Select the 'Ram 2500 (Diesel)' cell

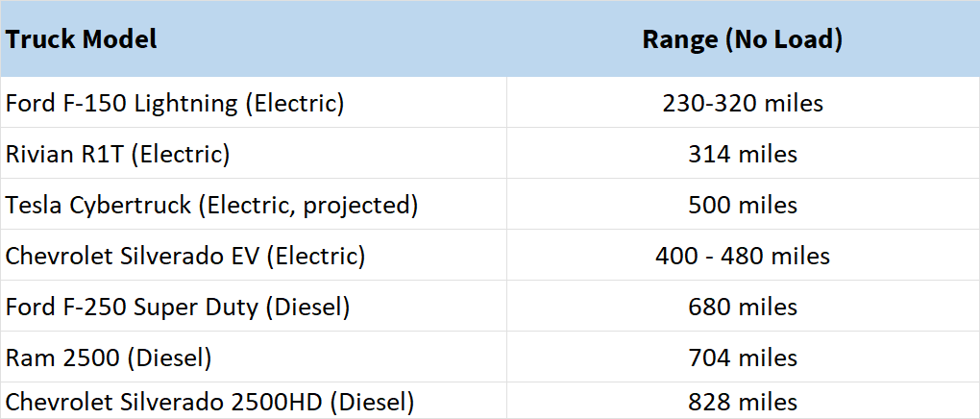tap(253, 357)
